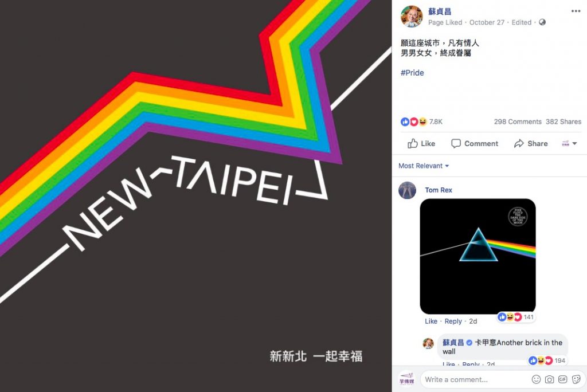
Task: Reply to Tom Rex's comment
Action: coord(453,322)
